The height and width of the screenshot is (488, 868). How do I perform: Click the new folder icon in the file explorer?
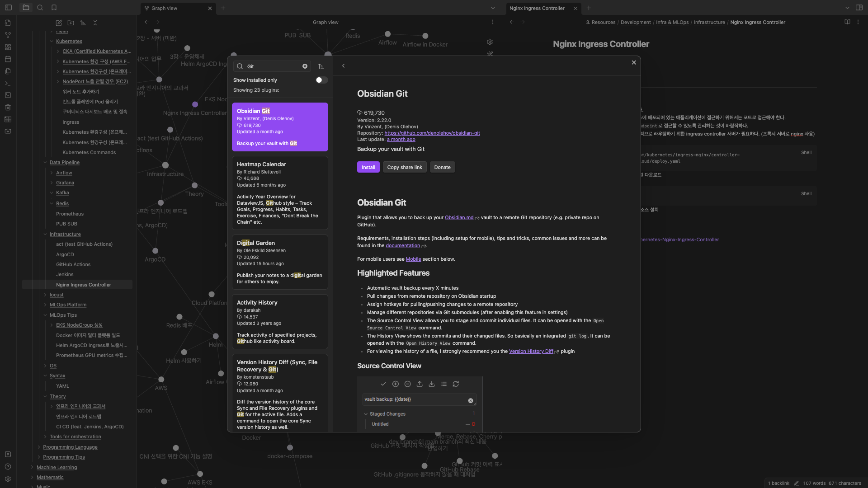[x=71, y=23]
